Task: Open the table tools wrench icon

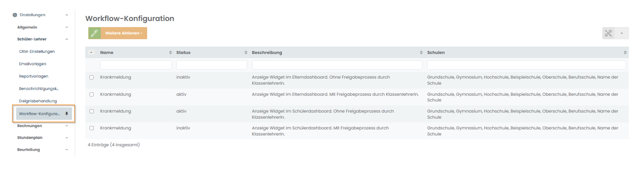Action: coord(608,33)
